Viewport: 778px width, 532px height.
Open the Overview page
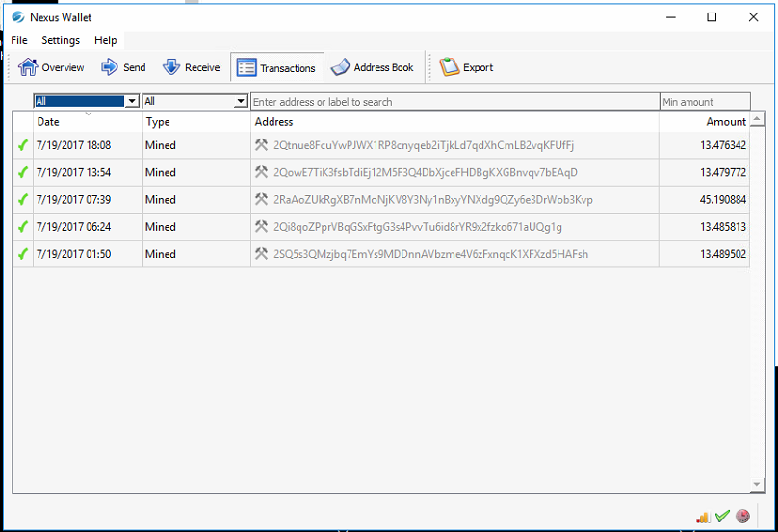pyautogui.click(x=51, y=67)
